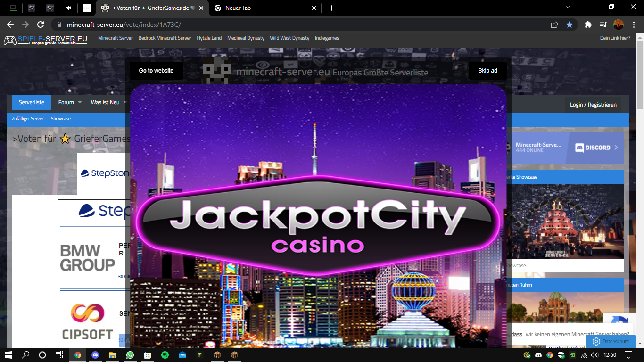
Task: Expand the Forum dropdown arrow
Action: pyautogui.click(x=80, y=102)
